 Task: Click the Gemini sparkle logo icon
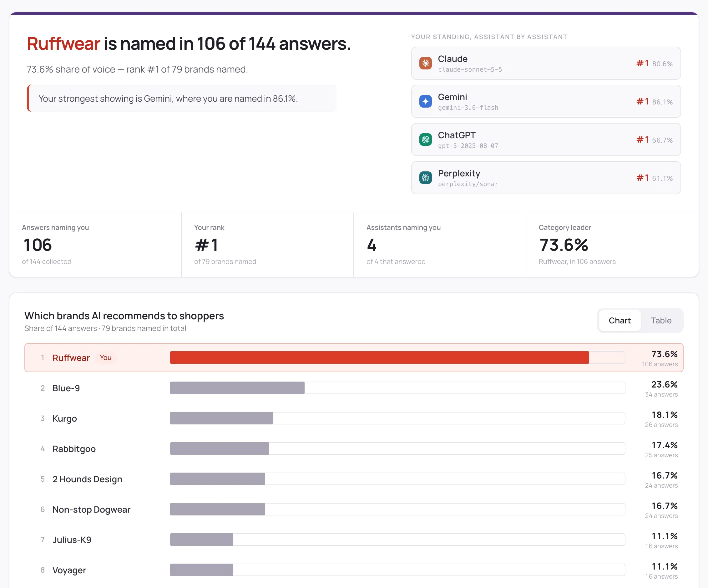[x=426, y=101]
